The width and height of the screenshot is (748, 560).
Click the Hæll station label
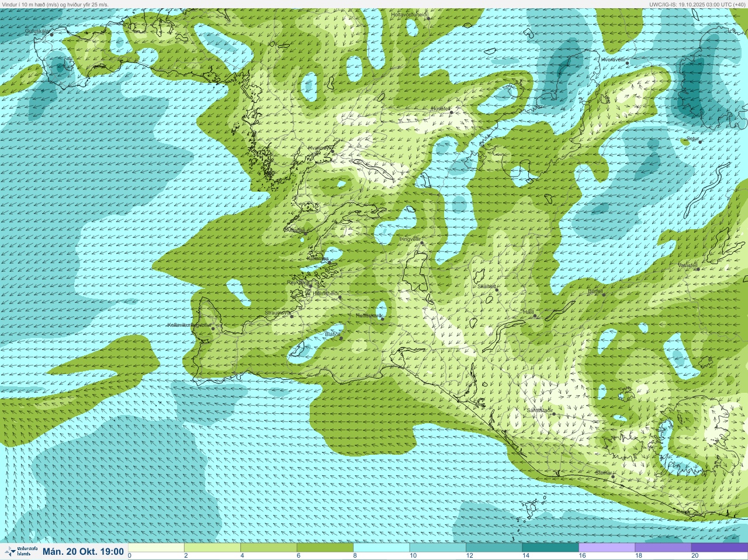click(528, 312)
